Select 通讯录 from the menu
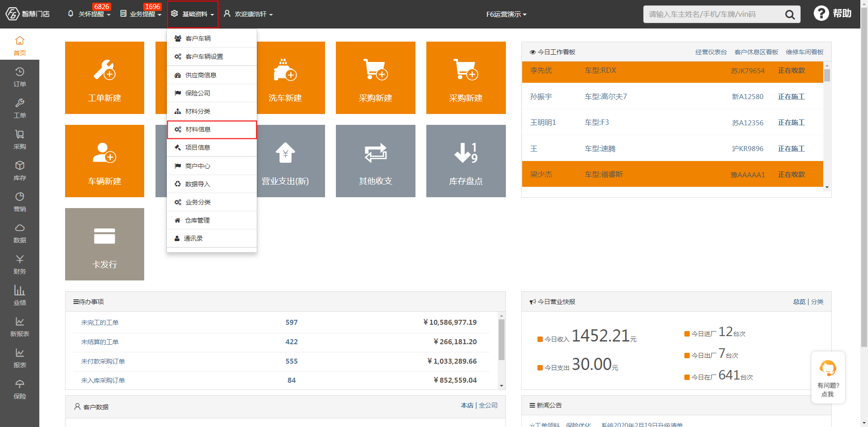 click(212, 238)
